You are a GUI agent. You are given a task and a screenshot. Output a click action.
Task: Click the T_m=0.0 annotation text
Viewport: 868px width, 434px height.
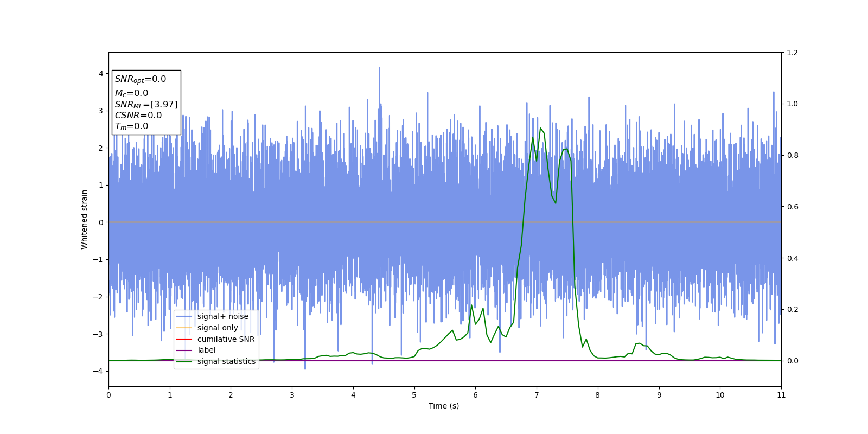131,126
